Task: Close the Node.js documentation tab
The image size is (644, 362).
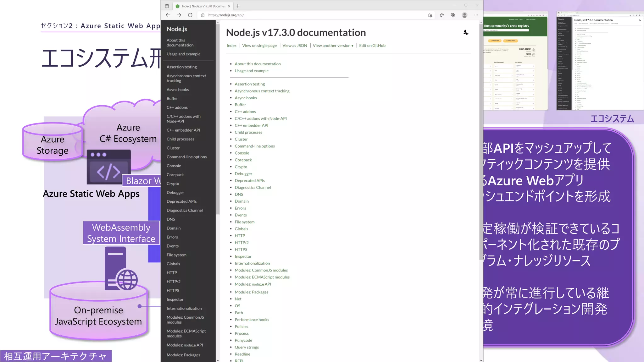Action: point(229,6)
